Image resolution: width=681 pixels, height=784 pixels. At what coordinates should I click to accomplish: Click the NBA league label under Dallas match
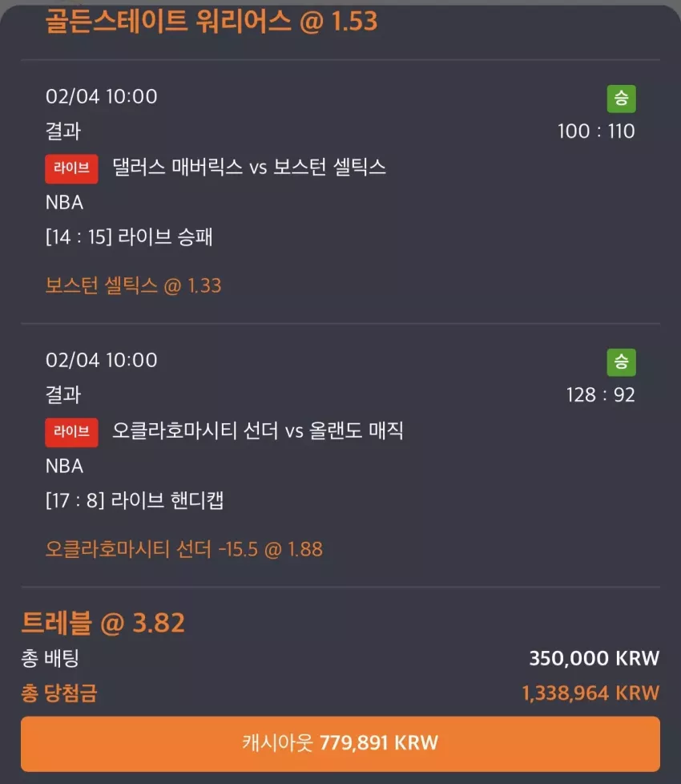click(64, 203)
